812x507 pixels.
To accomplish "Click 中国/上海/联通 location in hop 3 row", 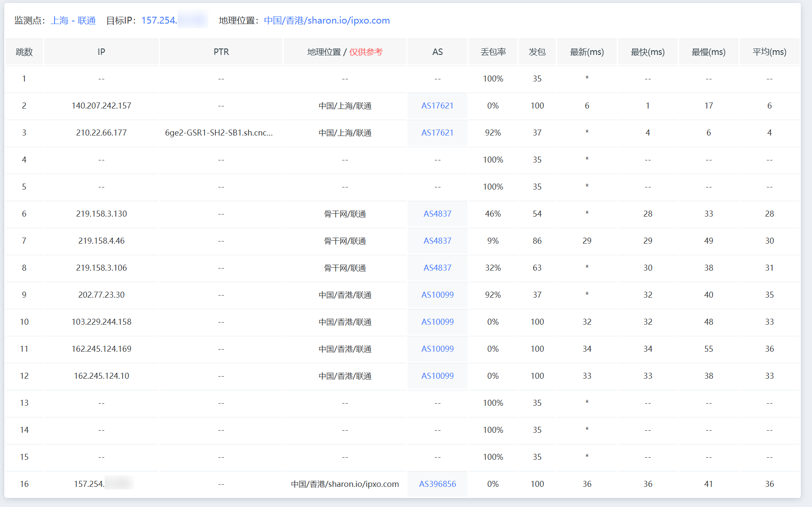I will coord(345,133).
